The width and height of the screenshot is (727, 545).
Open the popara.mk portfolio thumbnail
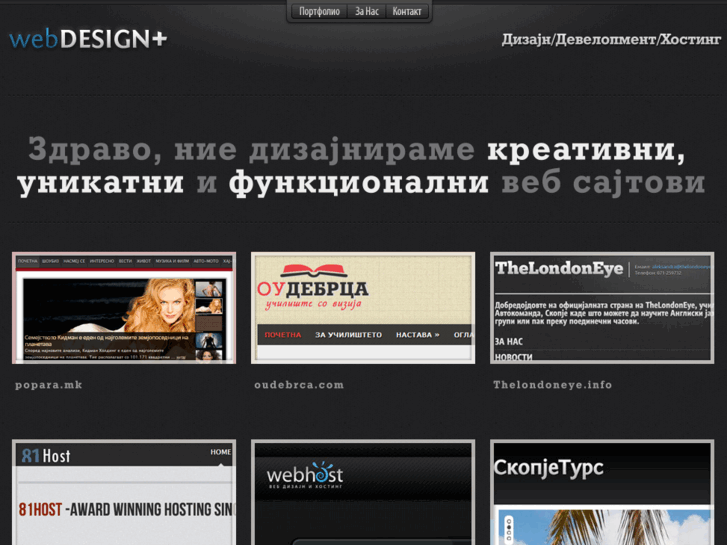124,308
